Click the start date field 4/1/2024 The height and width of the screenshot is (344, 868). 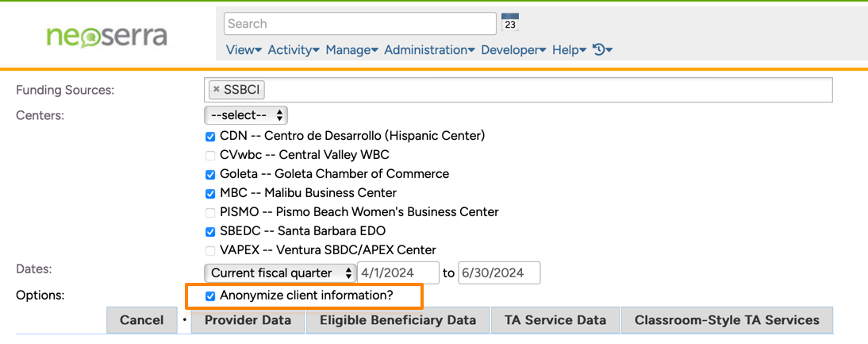398,273
